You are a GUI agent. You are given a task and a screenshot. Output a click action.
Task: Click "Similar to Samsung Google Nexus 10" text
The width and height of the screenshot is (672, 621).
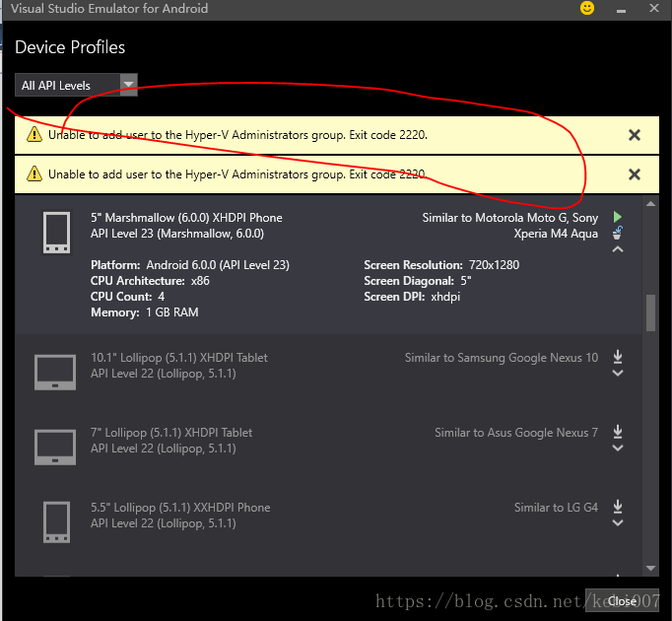coord(502,358)
